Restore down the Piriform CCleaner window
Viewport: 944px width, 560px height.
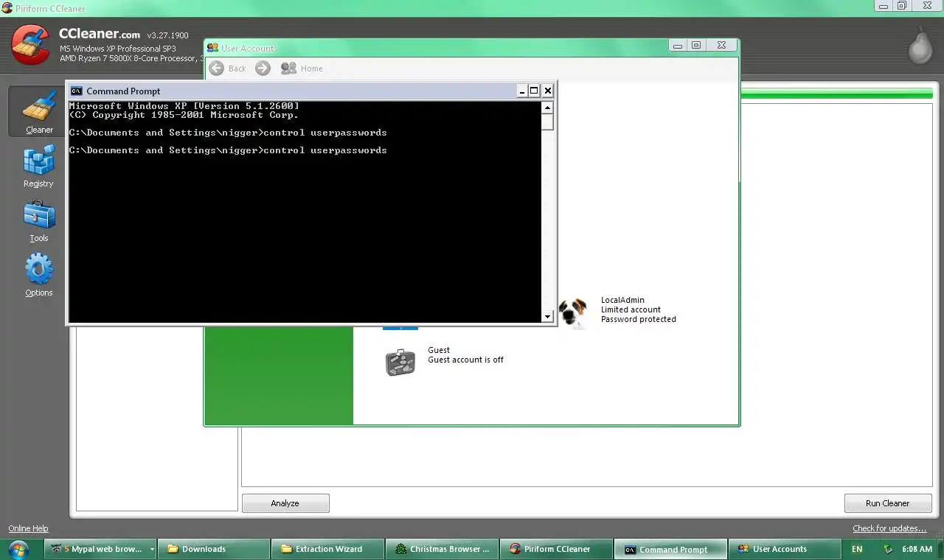[902, 6]
